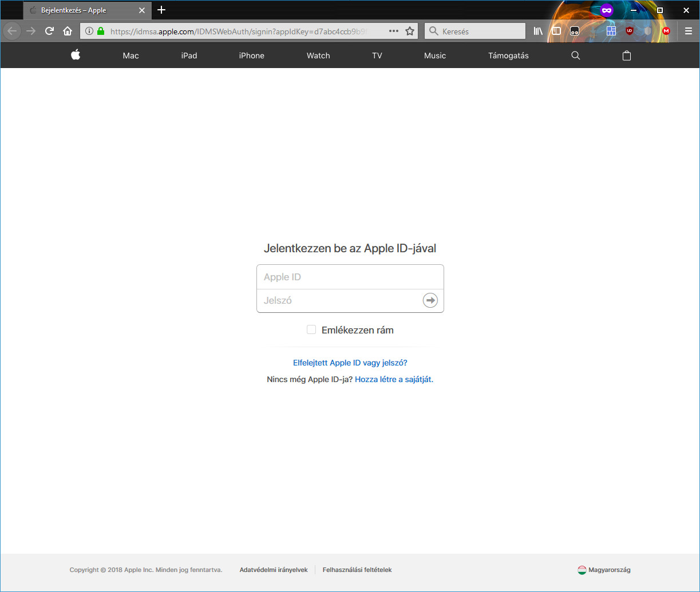Bookmark this page with the star icon
700x592 pixels.
tap(410, 31)
